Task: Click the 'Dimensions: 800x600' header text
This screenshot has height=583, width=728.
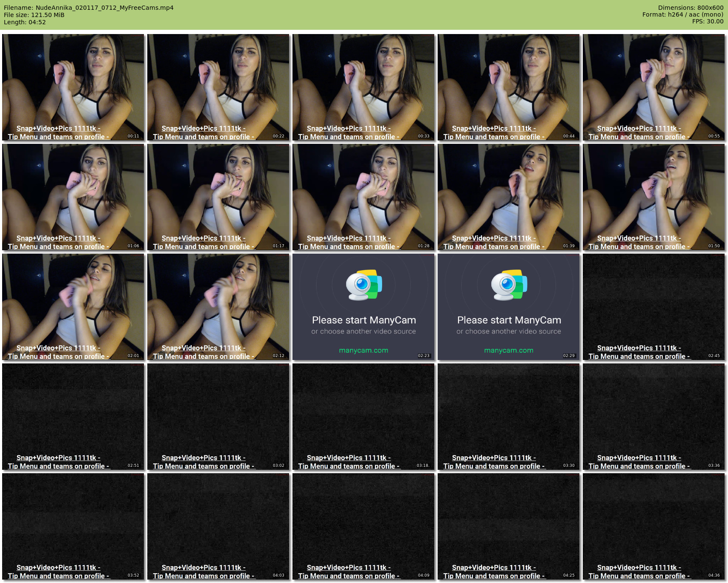Action: (x=690, y=8)
